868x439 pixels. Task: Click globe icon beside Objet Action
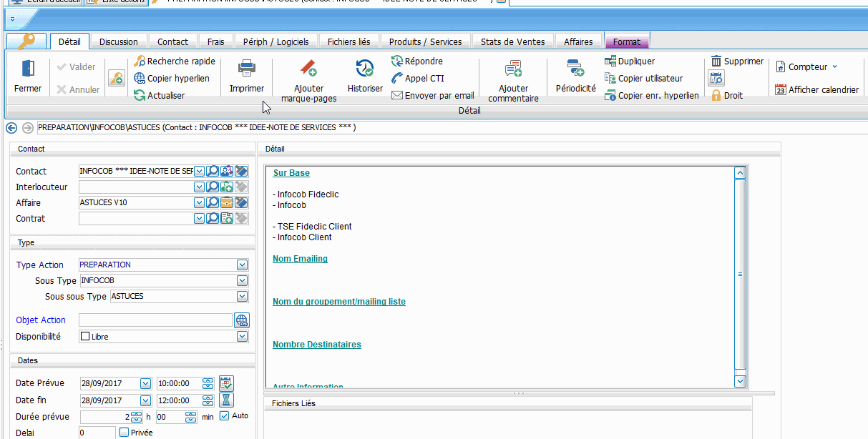(242, 320)
